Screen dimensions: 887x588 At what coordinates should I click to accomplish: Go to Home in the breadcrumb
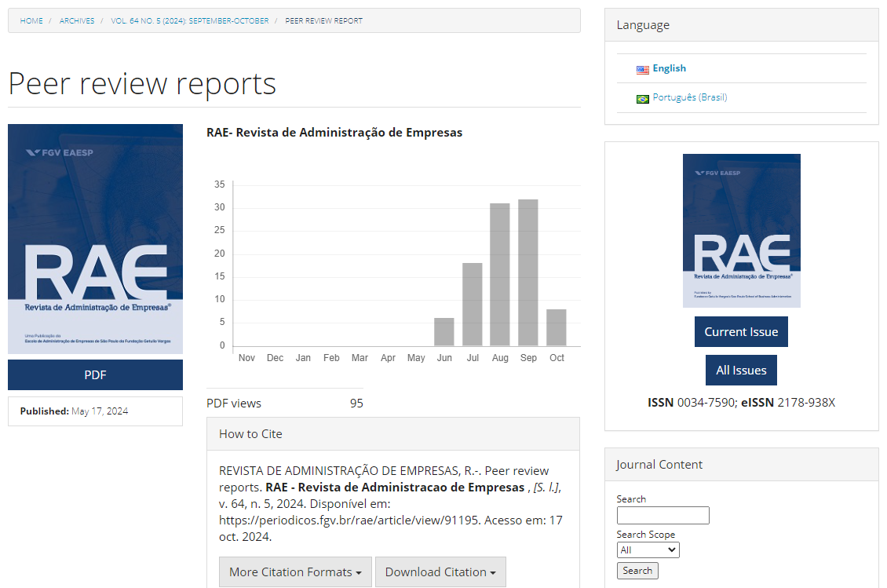click(x=31, y=20)
